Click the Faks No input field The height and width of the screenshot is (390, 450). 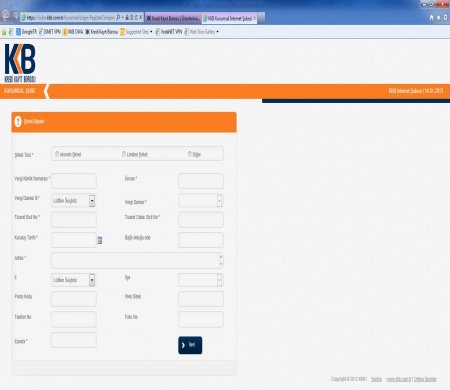coord(201,319)
